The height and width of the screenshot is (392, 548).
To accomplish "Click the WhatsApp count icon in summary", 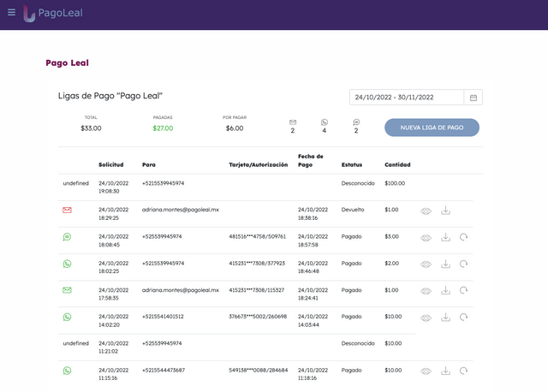I will 325,122.
